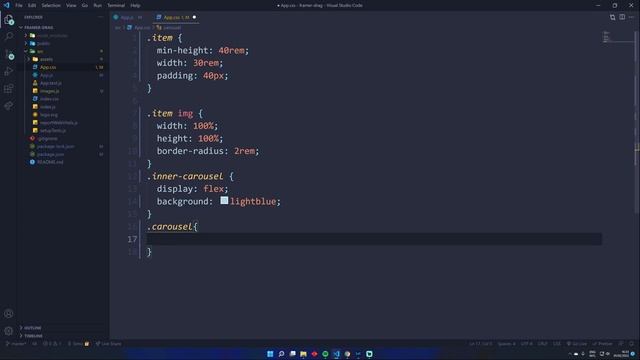The image size is (640, 360).
Task: Click the VS Code taskbar icon
Action: (336, 354)
